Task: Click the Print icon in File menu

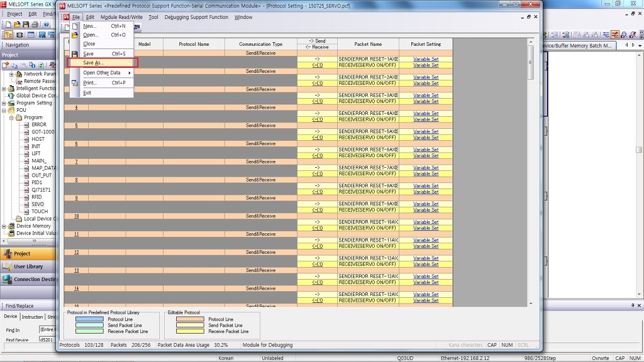Action: tap(75, 82)
